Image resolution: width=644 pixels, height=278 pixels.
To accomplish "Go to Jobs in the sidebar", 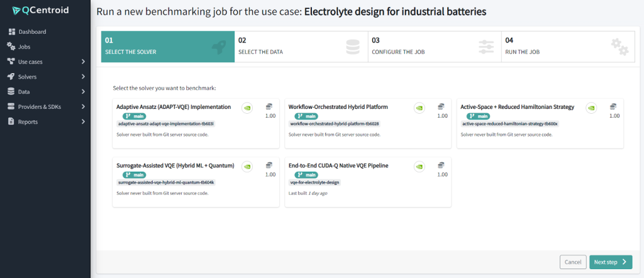I will (24, 47).
